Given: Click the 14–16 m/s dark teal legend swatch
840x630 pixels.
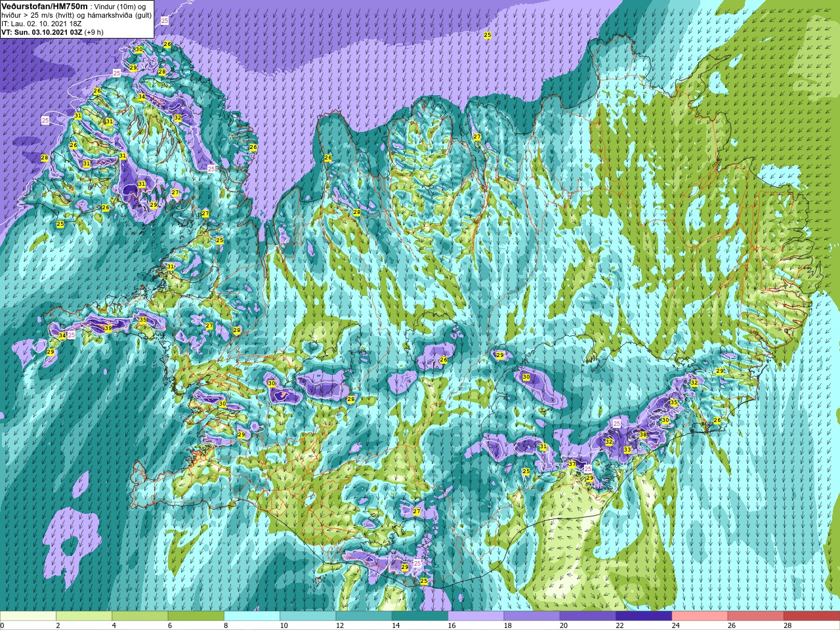Looking at the screenshot, I should coord(420,616).
